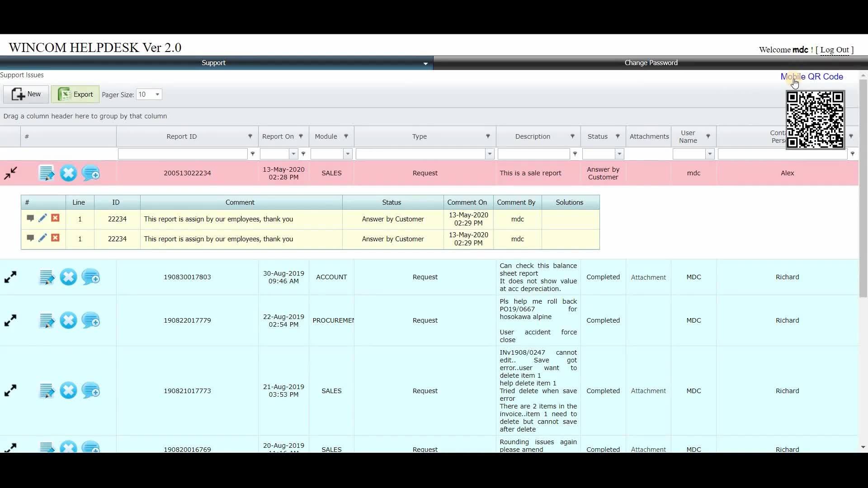Log Out of the helpdesk
This screenshot has width=868, height=488.
point(835,50)
